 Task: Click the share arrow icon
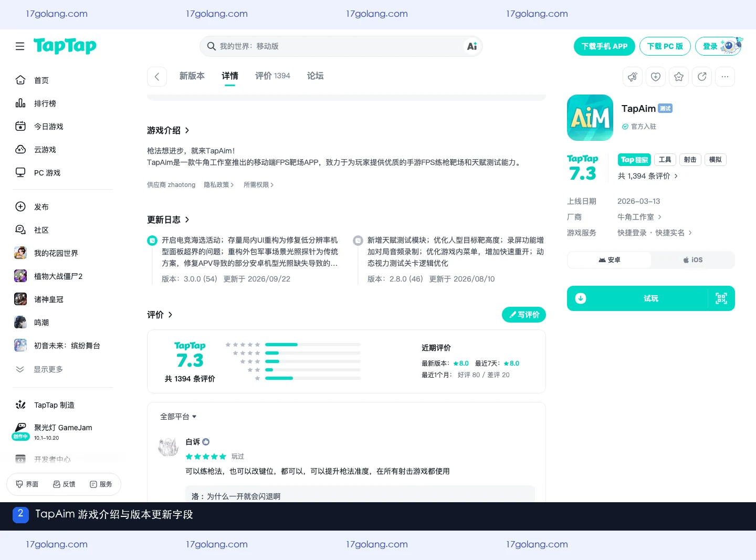tap(702, 77)
